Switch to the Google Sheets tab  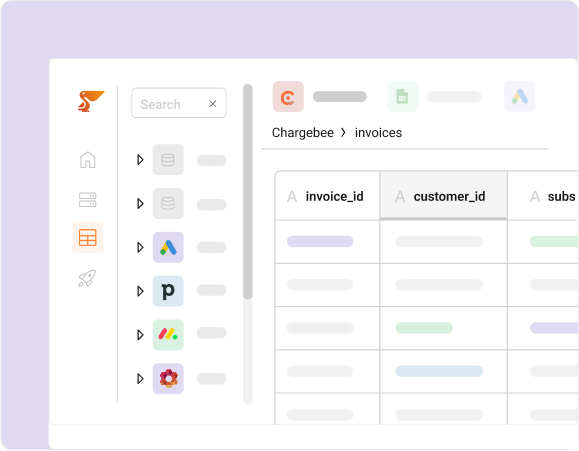click(x=402, y=97)
